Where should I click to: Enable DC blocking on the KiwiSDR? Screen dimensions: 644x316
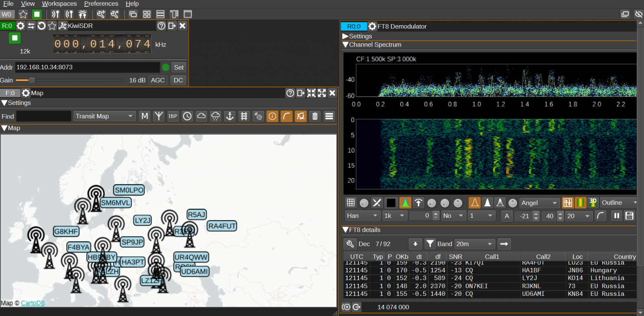[x=178, y=80]
